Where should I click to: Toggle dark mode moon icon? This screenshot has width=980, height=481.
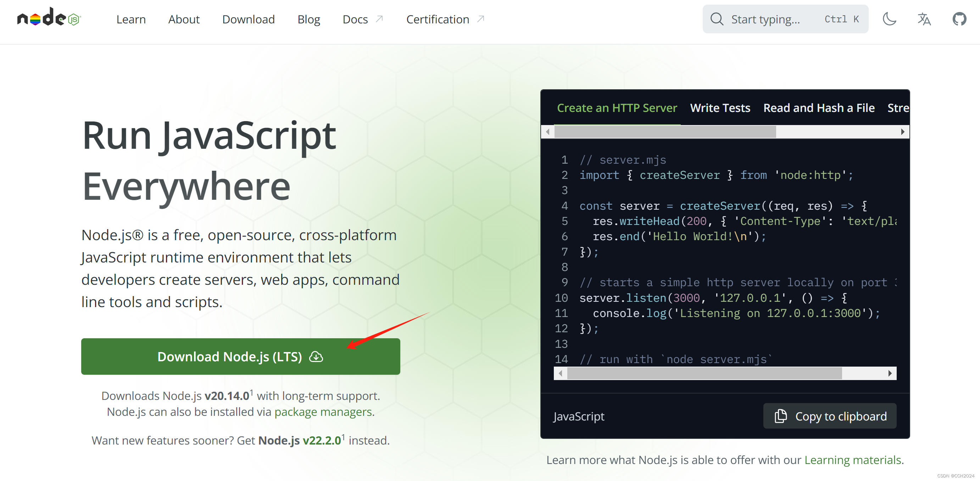pyautogui.click(x=889, y=19)
